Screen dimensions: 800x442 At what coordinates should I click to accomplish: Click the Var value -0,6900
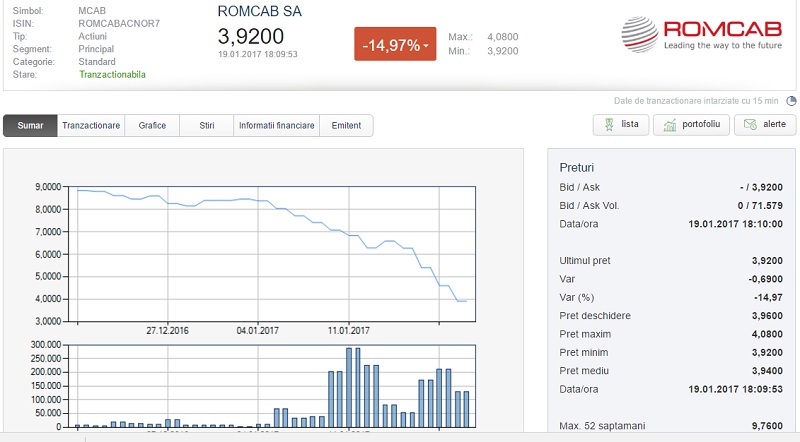(765, 279)
